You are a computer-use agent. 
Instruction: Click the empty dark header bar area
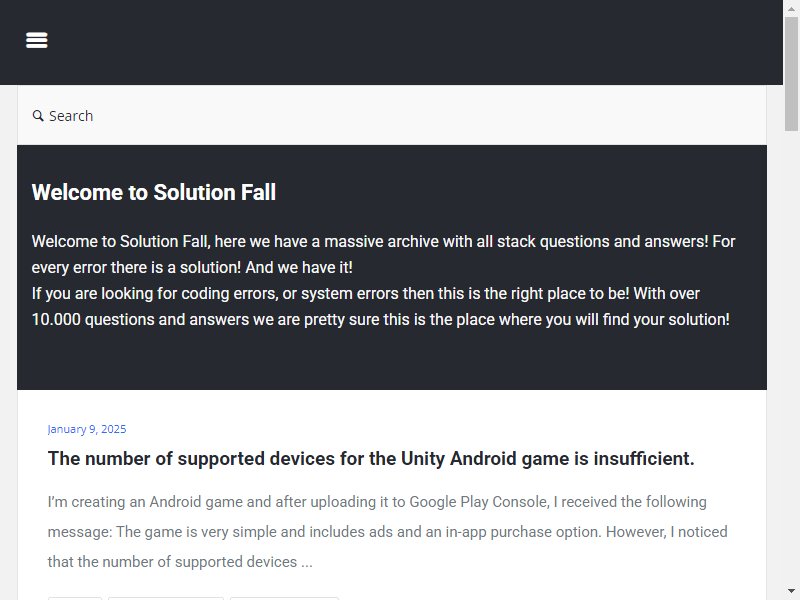point(408,41)
